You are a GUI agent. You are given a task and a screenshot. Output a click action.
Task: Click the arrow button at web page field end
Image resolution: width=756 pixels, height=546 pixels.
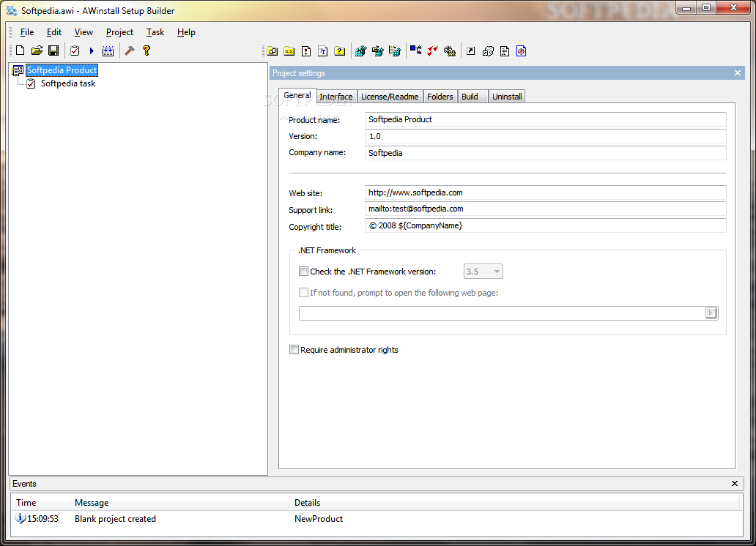pyautogui.click(x=711, y=313)
